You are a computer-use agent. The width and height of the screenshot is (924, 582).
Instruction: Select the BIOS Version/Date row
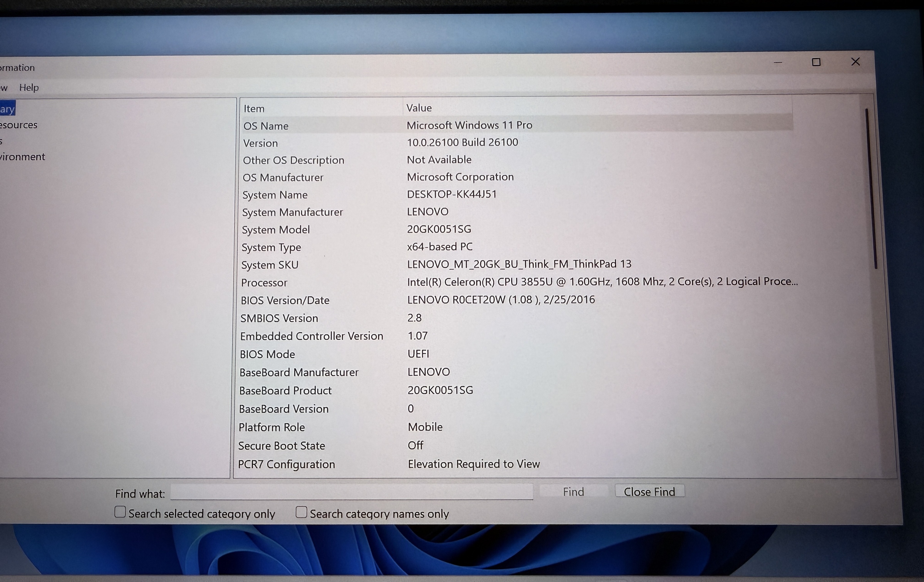pos(285,300)
